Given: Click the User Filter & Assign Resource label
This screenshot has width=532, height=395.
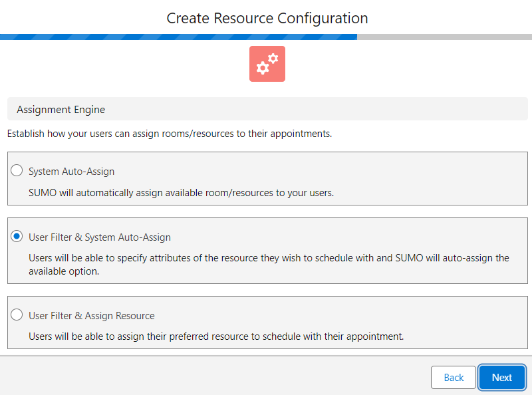Looking at the screenshot, I should point(91,315).
